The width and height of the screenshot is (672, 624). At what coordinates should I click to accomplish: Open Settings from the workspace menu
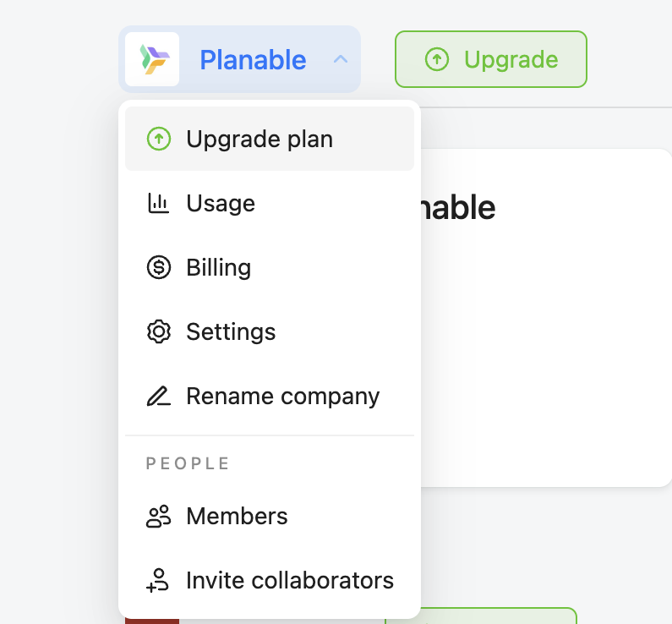tap(231, 331)
